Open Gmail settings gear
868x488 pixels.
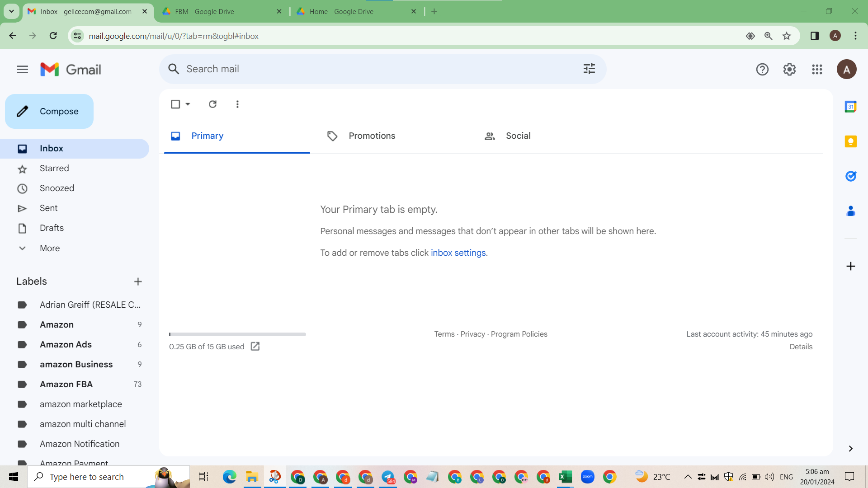point(789,69)
